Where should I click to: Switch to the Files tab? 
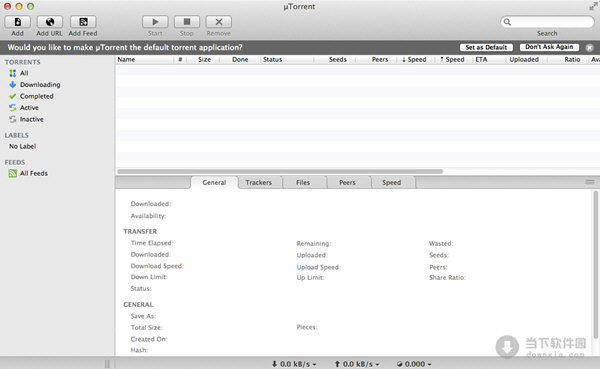point(303,183)
